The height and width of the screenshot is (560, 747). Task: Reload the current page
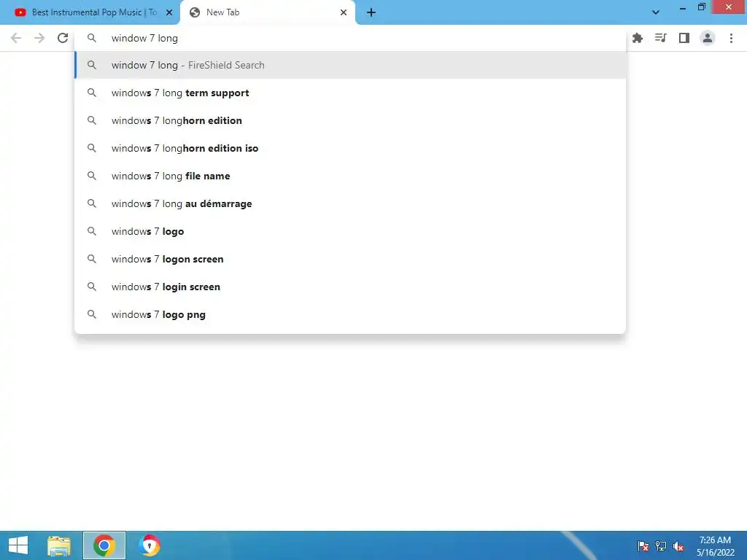pos(63,38)
